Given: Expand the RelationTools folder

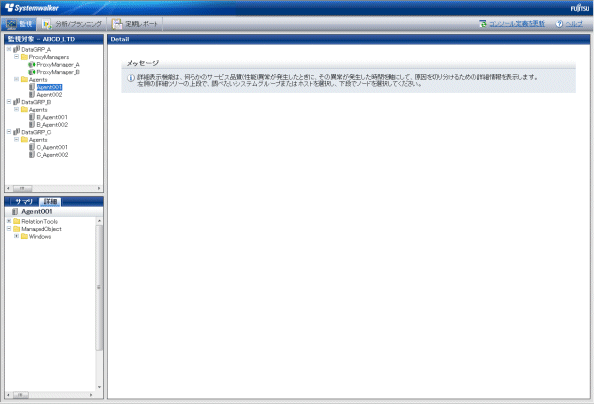Looking at the screenshot, I should (9, 221).
